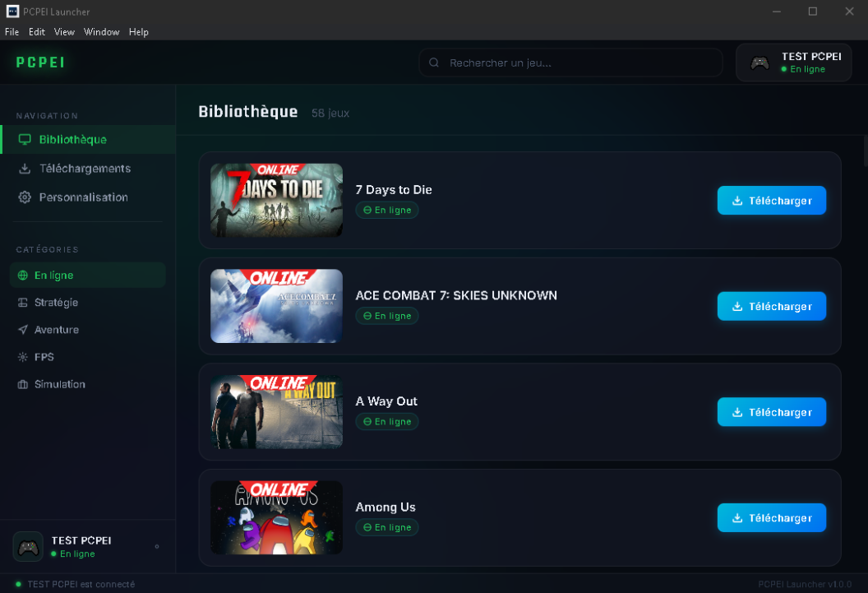The height and width of the screenshot is (593, 868).
Task: Click the Téléchargements download tray icon
Action: pos(25,169)
